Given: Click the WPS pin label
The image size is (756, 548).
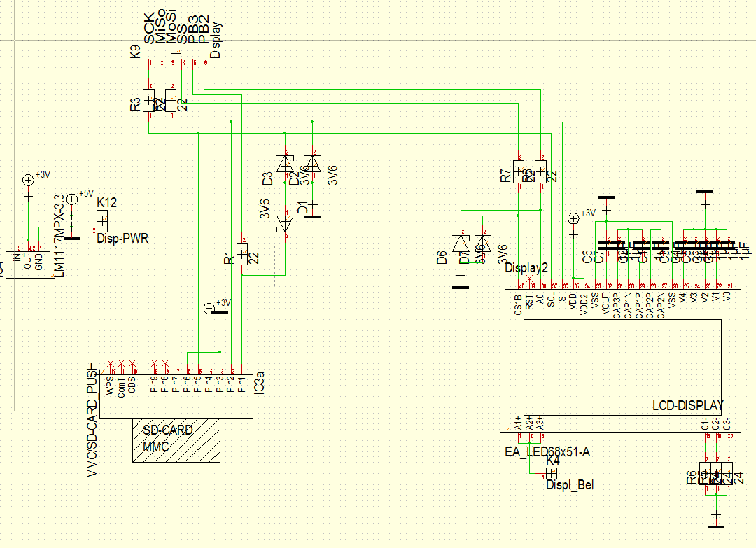Looking at the screenshot, I should [111, 386].
